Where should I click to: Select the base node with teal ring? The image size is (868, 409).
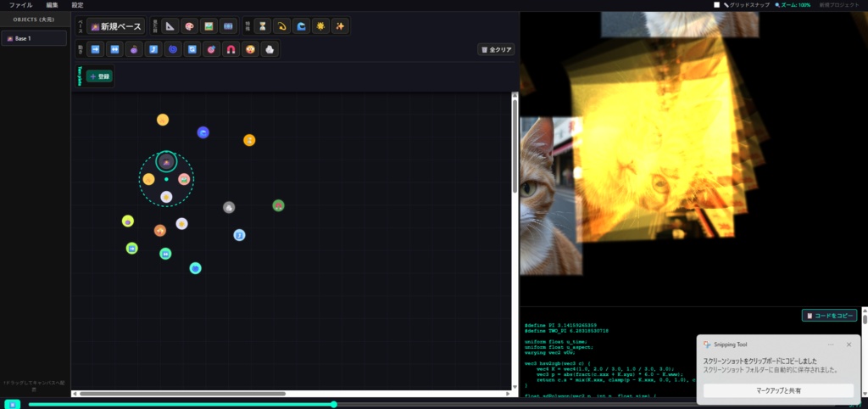click(166, 161)
